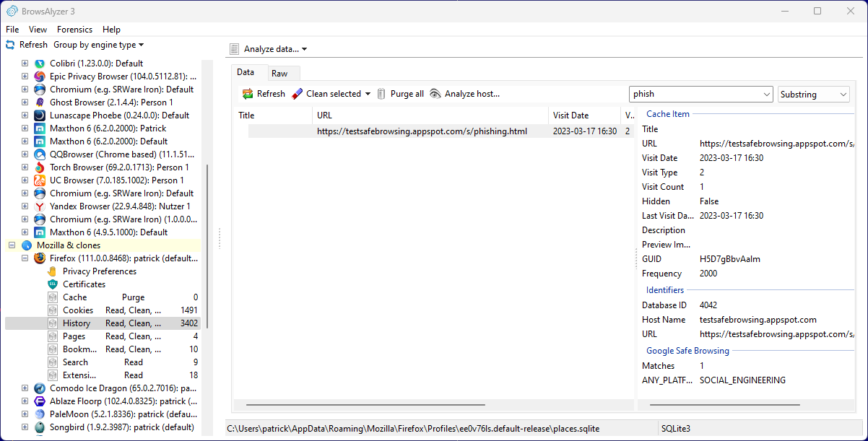Click the Ghost Browser icon
The width and height of the screenshot is (868, 441).
tap(40, 102)
